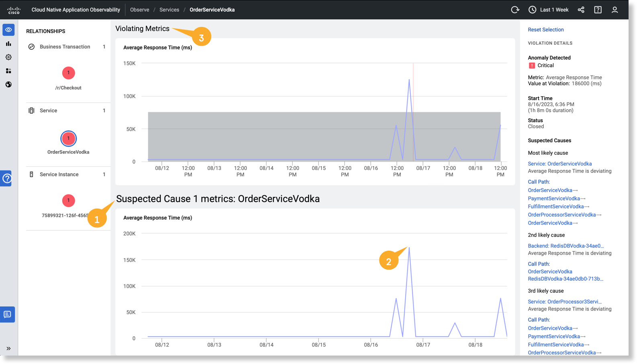This screenshot has width=637, height=364.
Task: Click the Business Transaction icon
Action: [x=31, y=47]
